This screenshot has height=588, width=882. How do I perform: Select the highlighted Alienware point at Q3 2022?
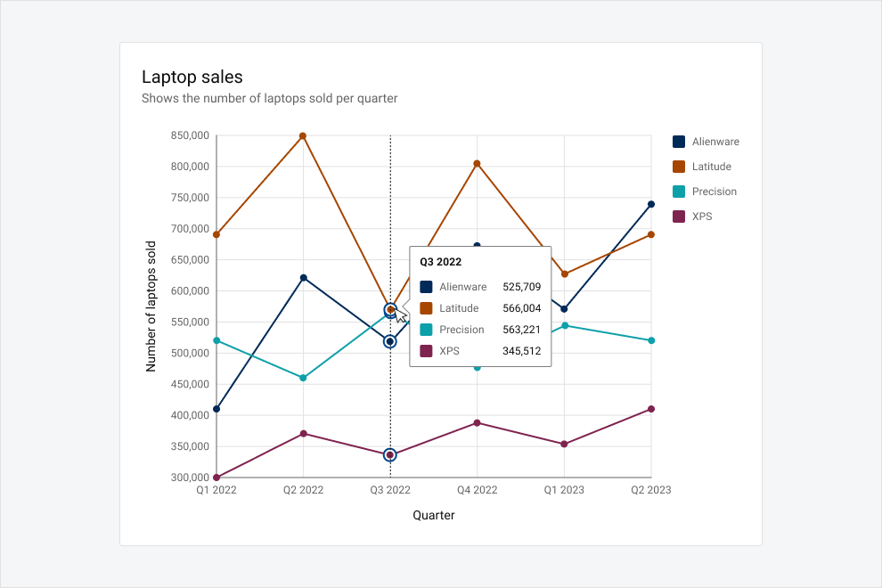[x=390, y=340]
